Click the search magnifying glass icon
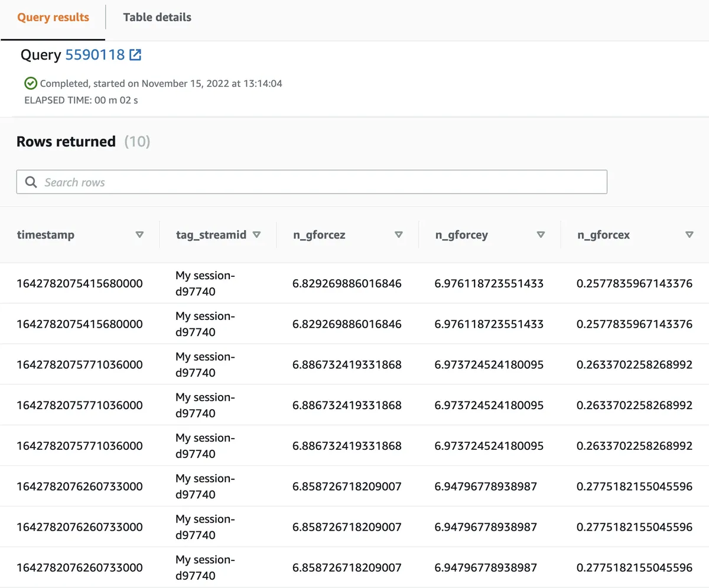 coord(31,182)
